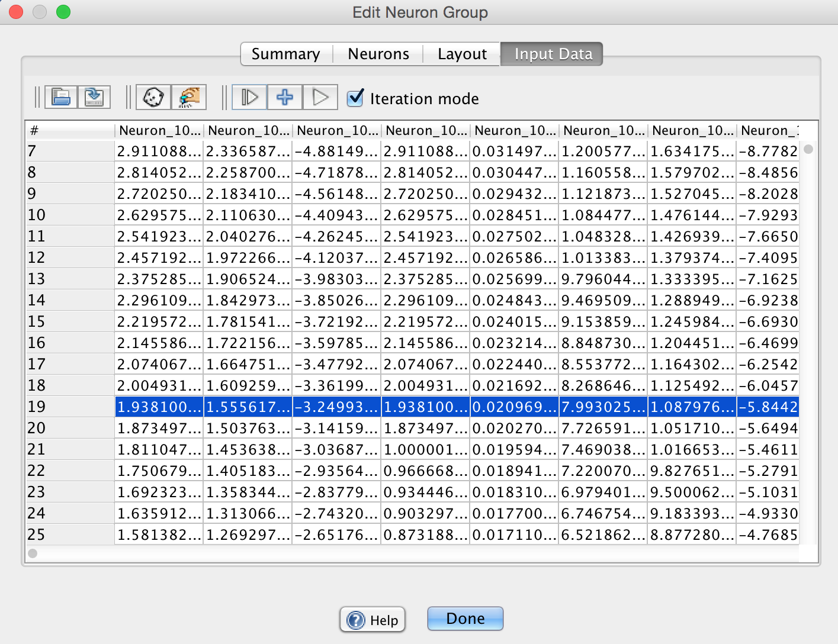This screenshot has height=644, width=838.
Task: Select row number 19 header cell
Action: click(70, 407)
